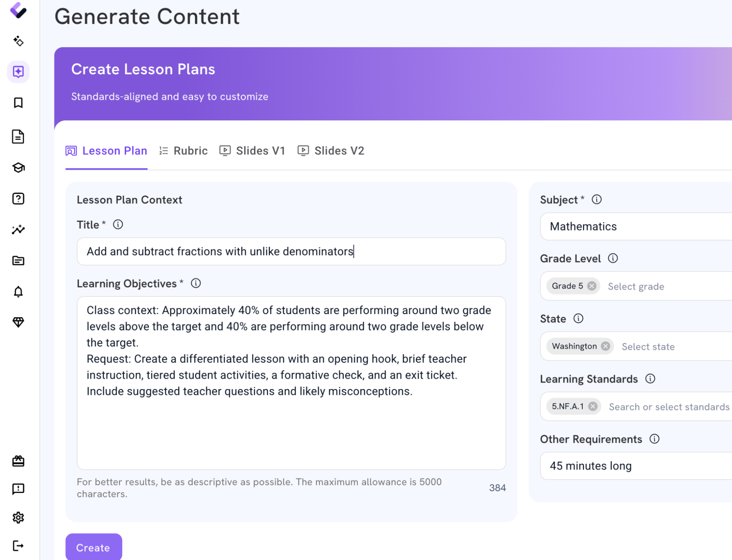Viewport: 732px width, 560px height.
Task: Open the analytics trend line icon
Action: click(x=18, y=229)
